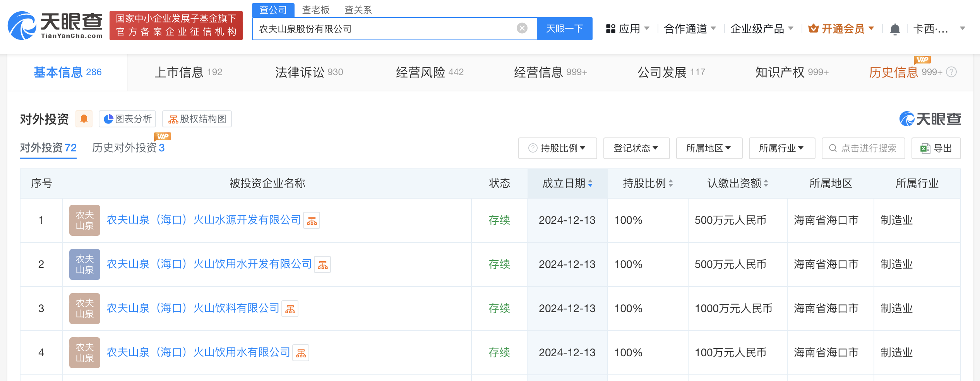Click the help question icon beside 历史信息
980x381 pixels.
pos(951,72)
